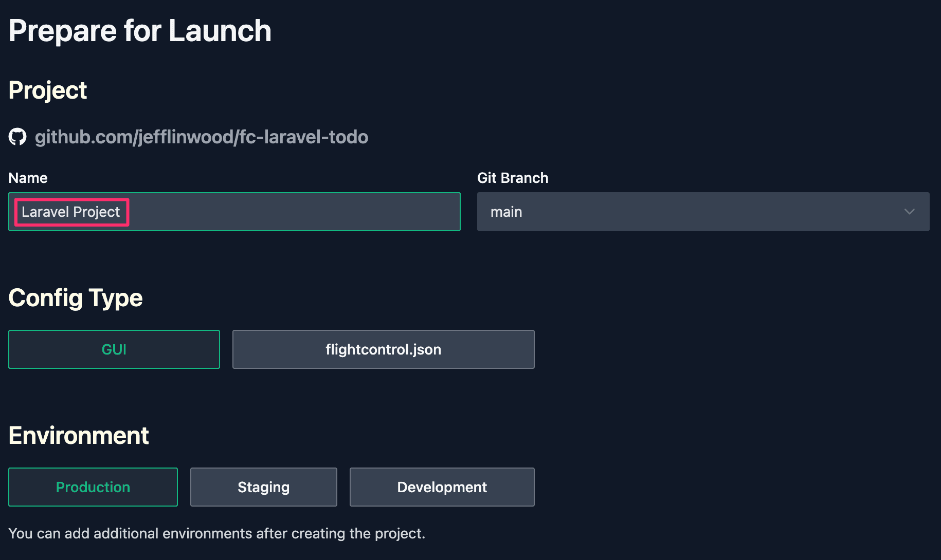
Task: Click the Git Branch label
Action: click(513, 178)
